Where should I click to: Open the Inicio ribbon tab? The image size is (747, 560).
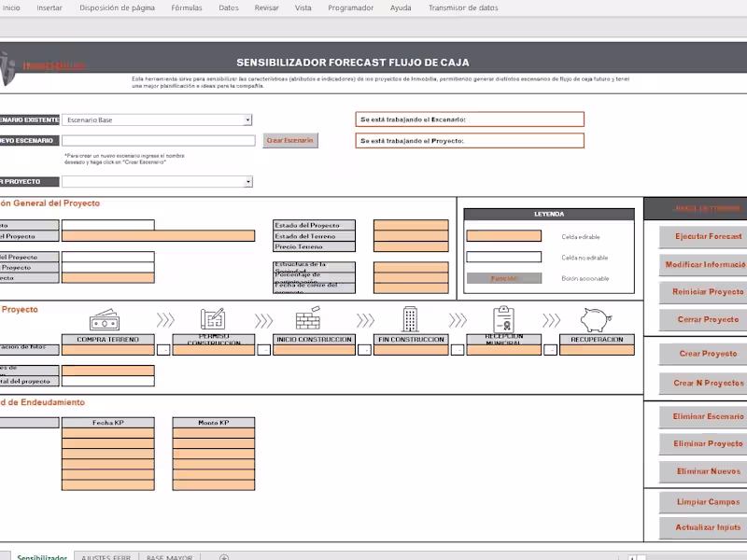click(x=11, y=7)
